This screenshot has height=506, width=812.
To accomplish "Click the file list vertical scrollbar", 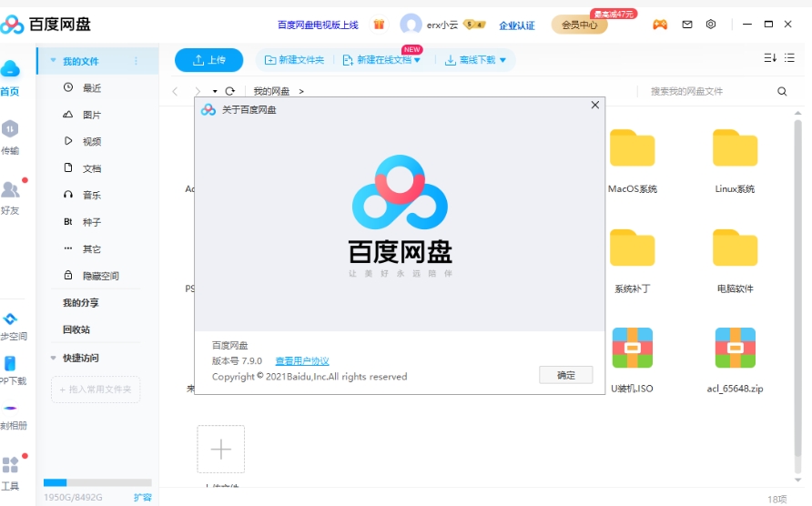I will pyautogui.click(x=797, y=290).
